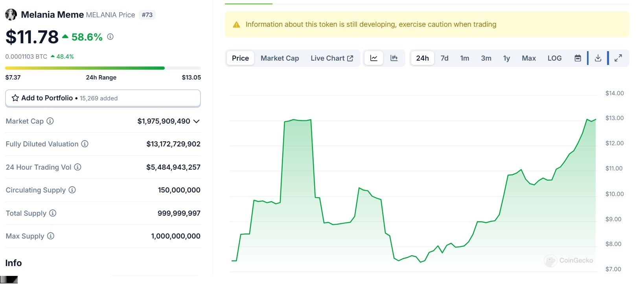Select the 3m time range
Image resolution: width=644 pixels, height=307 pixels.
(x=486, y=58)
